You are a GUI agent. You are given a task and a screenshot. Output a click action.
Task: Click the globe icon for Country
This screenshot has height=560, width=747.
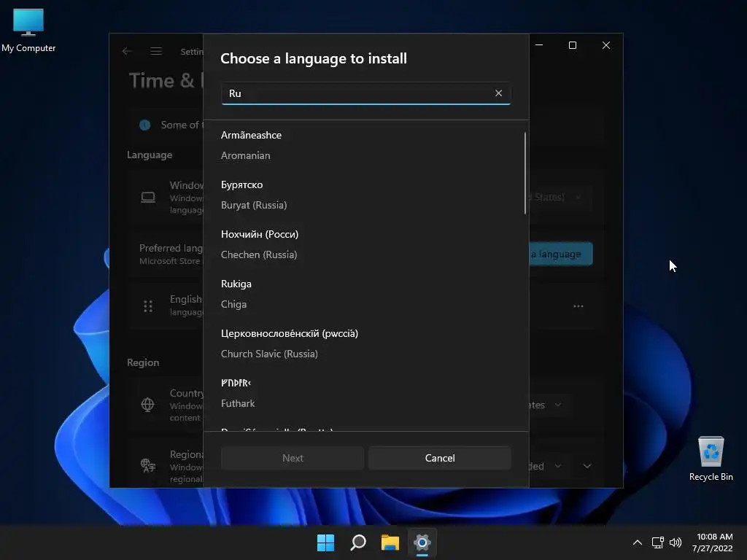[147, 405]
